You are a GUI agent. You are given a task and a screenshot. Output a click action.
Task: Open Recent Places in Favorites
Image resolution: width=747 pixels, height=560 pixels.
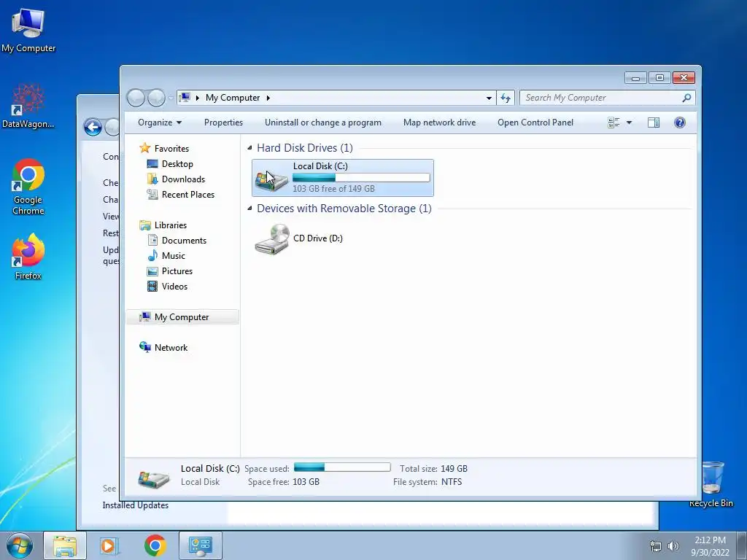(187, 194)
